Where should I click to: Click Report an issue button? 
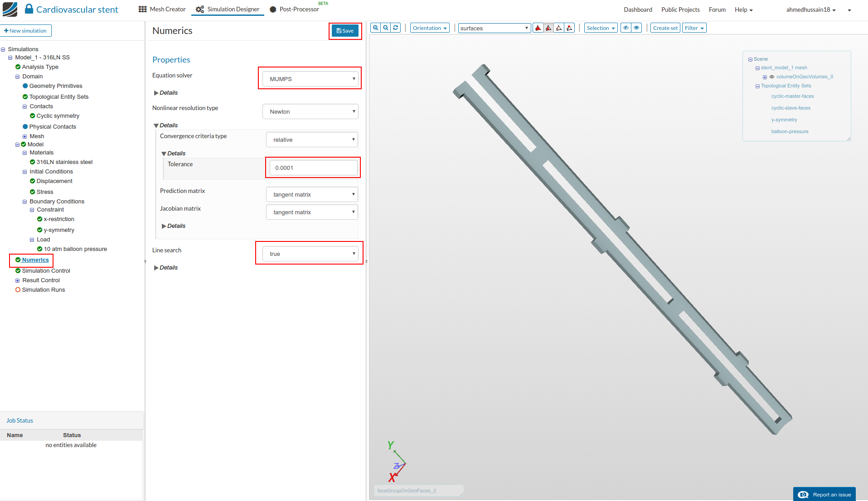(x=824, y=494)
